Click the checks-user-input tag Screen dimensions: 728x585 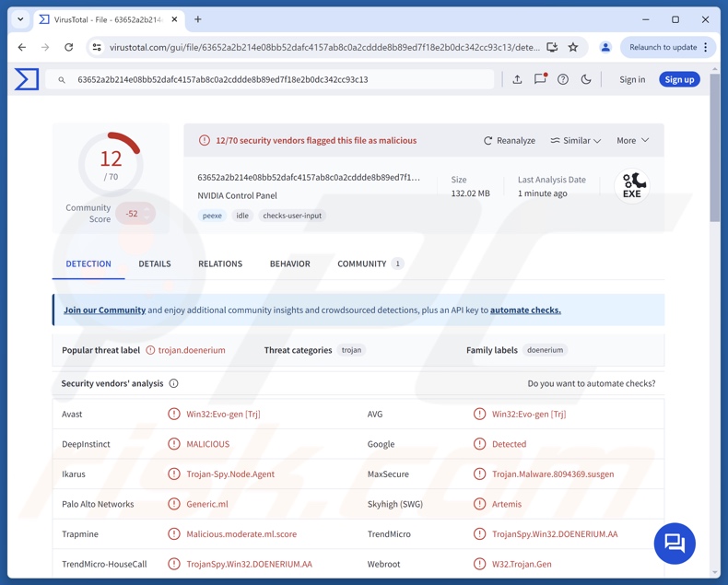pyautogui.click(x=292, y=216)
